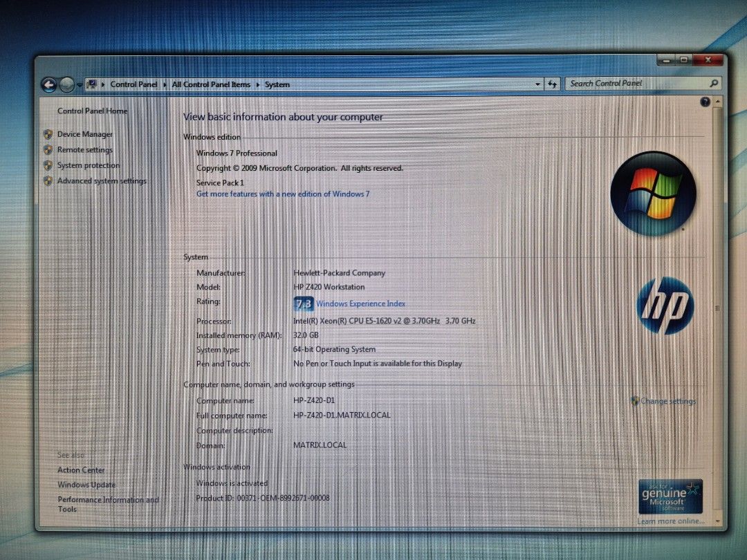Select All Control Panel Items breadcrumb

[211, 84]
